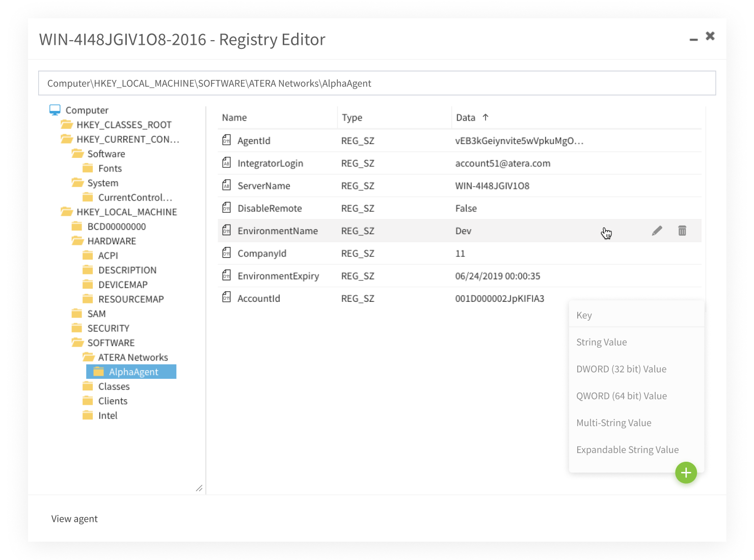This screenshot has width=754, height=560.
Task: Click the Intel folder icon
Action: click(x=88, y=415)
